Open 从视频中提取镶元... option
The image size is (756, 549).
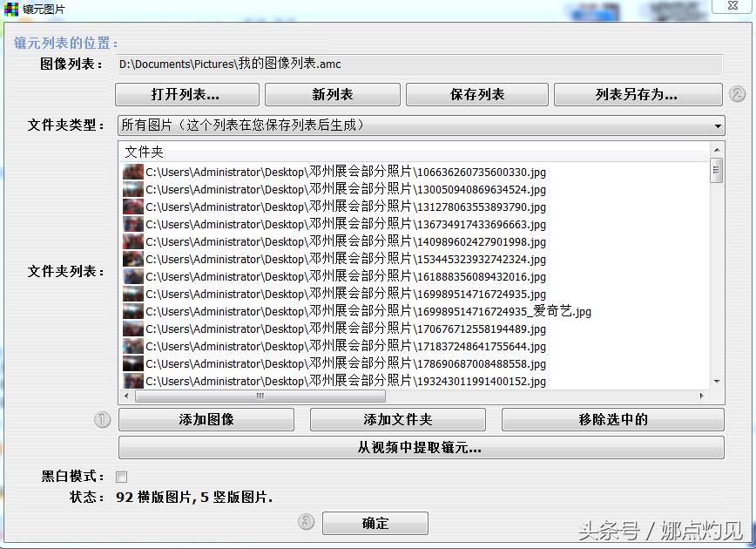(x=421, y=448)
